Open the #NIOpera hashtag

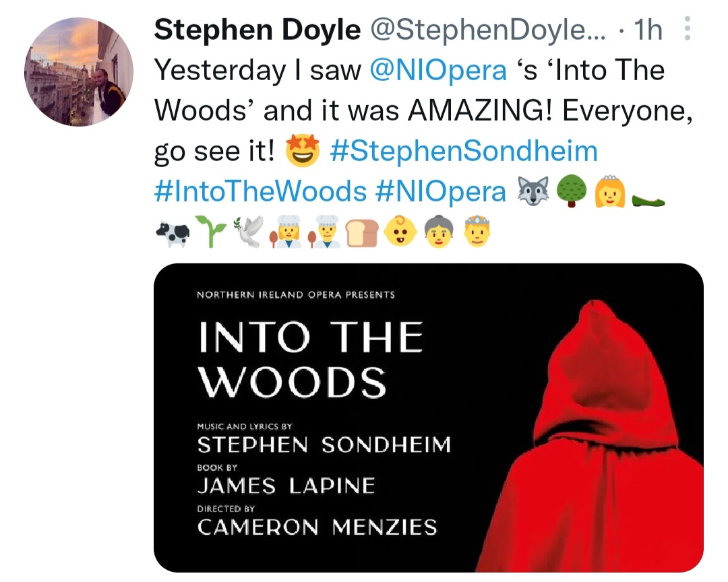coord(440,192)
